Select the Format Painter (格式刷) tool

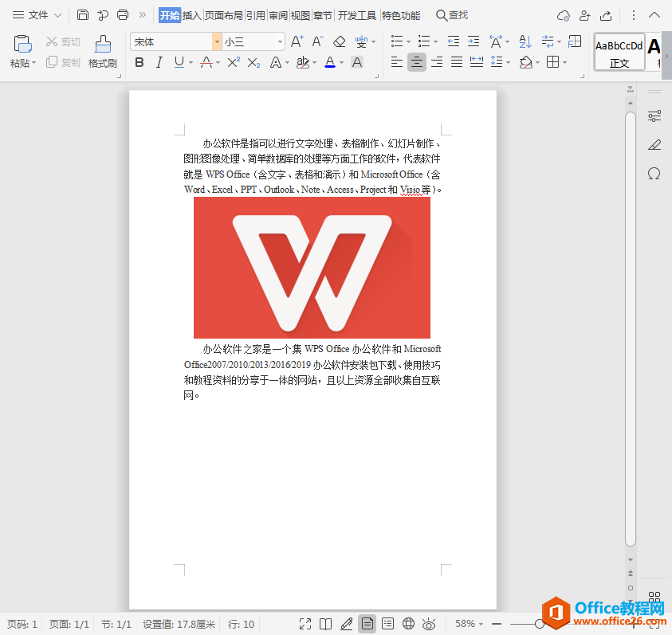103,52
